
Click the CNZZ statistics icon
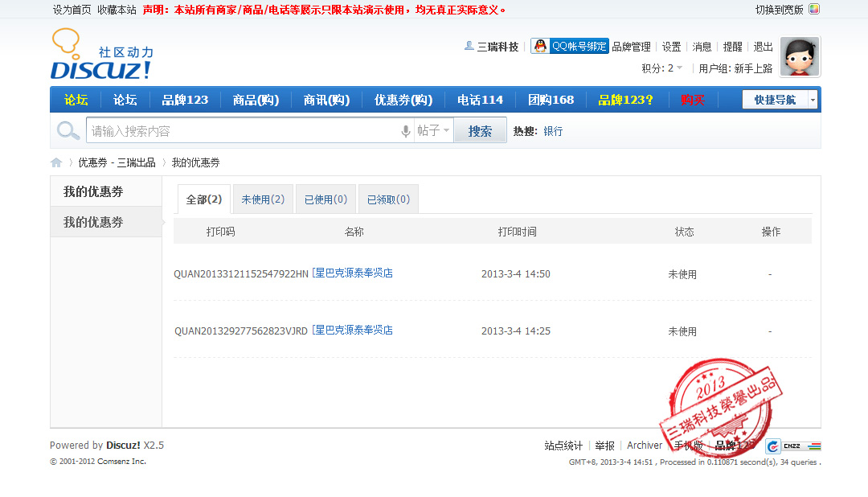[x=793, y=446]
